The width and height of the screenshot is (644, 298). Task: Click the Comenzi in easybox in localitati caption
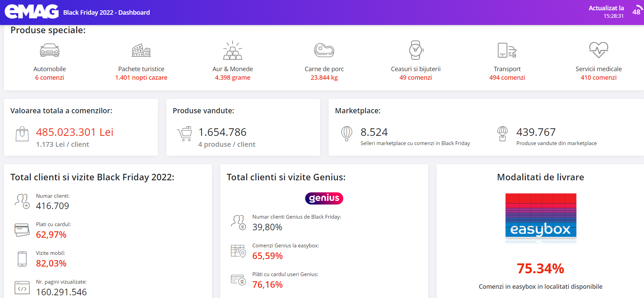[540, 287]
